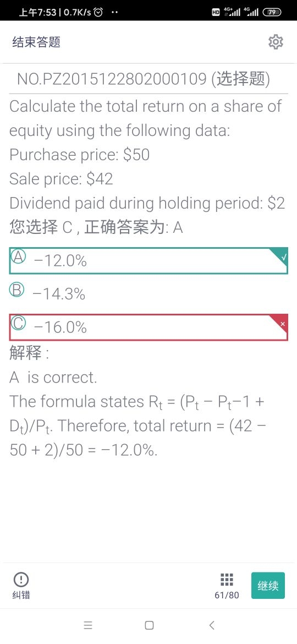
Task: Tap the 4G signal strength indicator
Action: [x=251, y=12]
